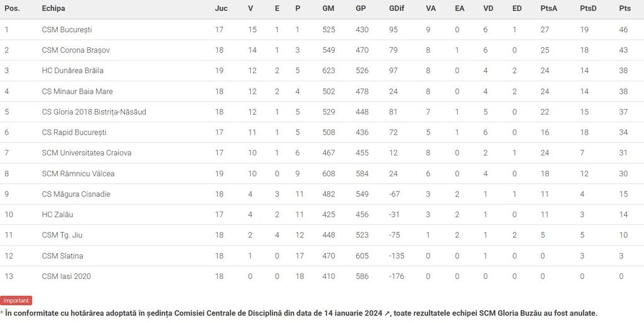
Task: Click the red Important badge
Action: pyautogui.click(x=16, y=301)
